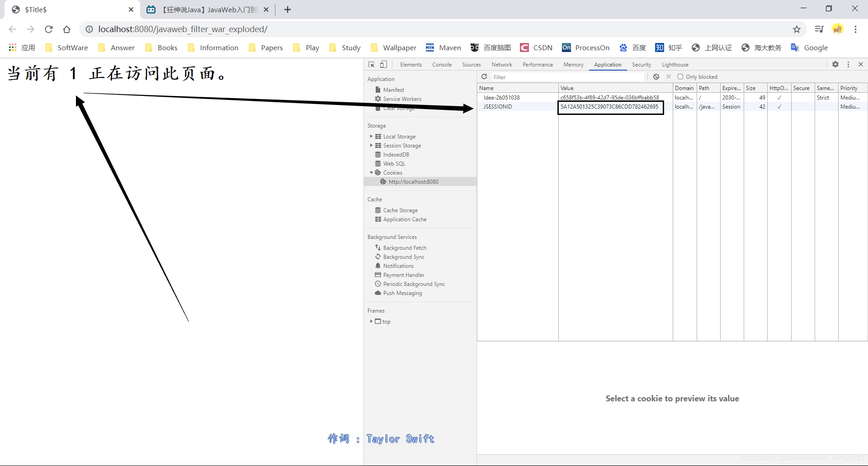The width and height of the screenshot is (868, 466).
Task: Open Cache Storage item
Action: coord(400,210)
